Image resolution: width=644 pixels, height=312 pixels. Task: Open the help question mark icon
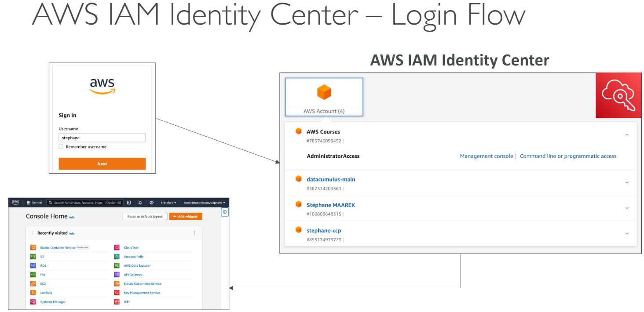pos(152,203)
